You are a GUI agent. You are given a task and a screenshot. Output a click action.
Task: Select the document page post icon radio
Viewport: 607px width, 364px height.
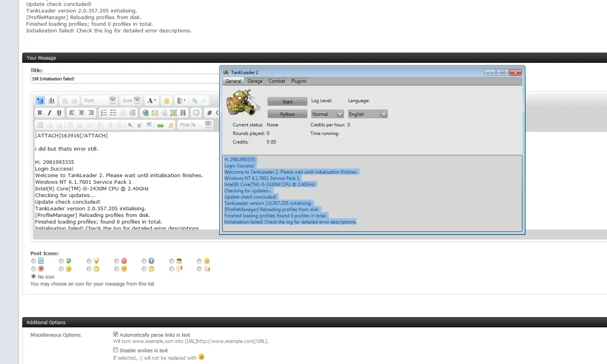(34, 261)
